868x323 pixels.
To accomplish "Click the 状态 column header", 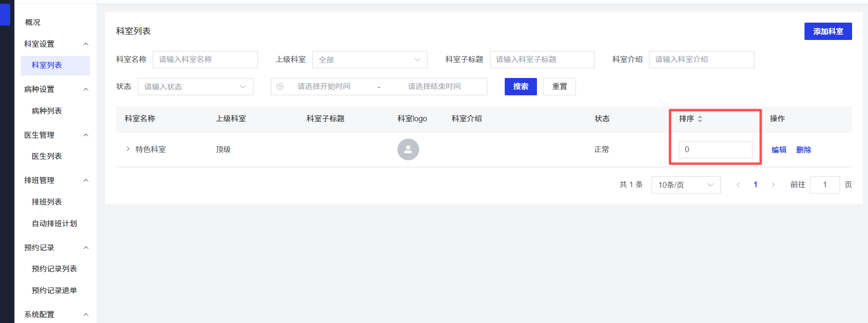I will pyautogui.click(x=602, y=119).
